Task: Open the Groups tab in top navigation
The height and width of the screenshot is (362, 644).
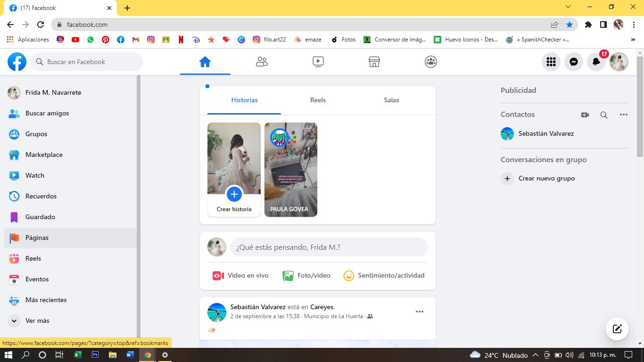Action: pyautogui.click(x=431, y=62)
